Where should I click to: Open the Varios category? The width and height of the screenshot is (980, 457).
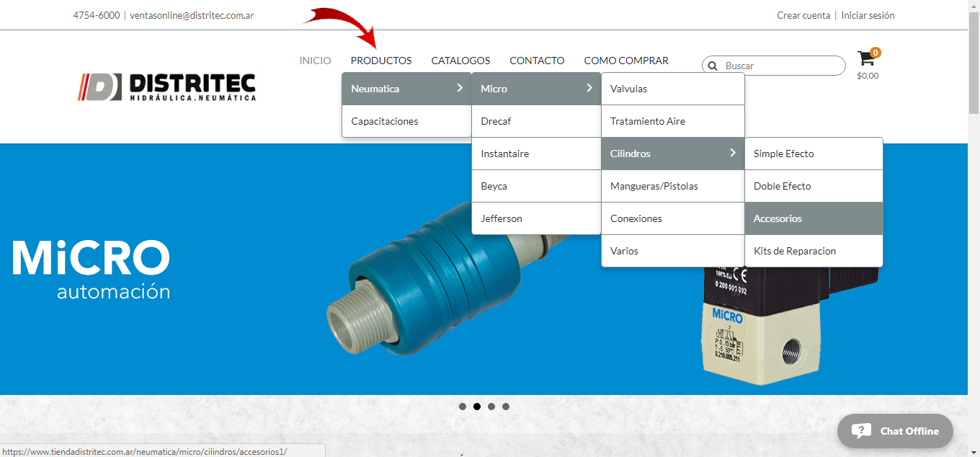(x=673, y=251)
